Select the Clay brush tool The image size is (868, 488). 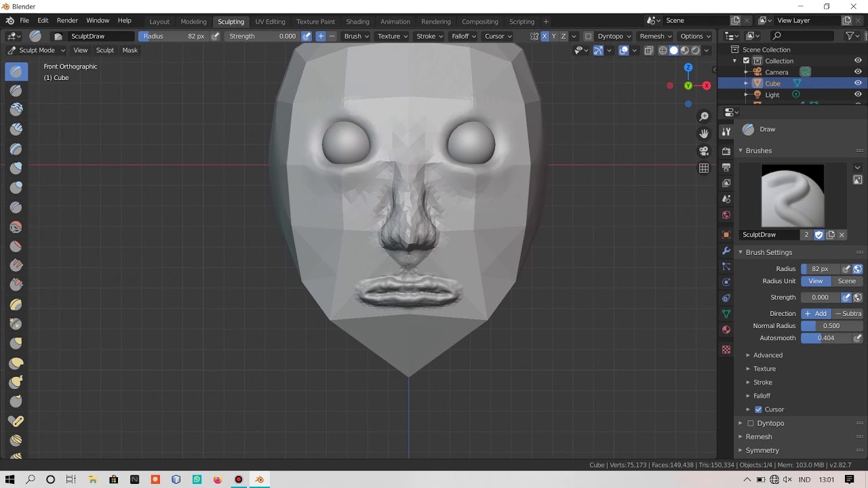(x=16, y=110)
